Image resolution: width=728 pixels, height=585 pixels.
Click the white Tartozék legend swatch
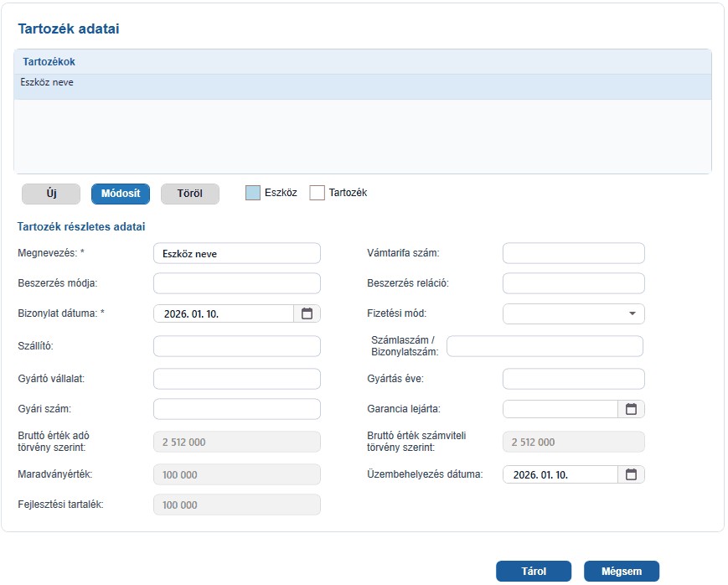(318, 193)
